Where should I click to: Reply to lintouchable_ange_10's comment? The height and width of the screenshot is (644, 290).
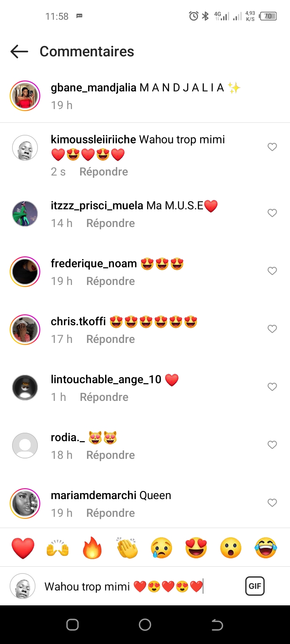(x=104, y=397)
